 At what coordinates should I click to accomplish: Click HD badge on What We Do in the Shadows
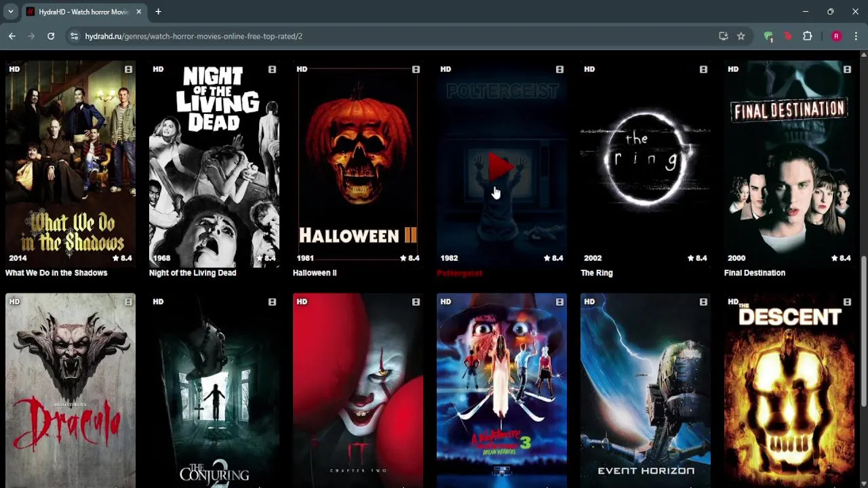click(x=14, y=69)
